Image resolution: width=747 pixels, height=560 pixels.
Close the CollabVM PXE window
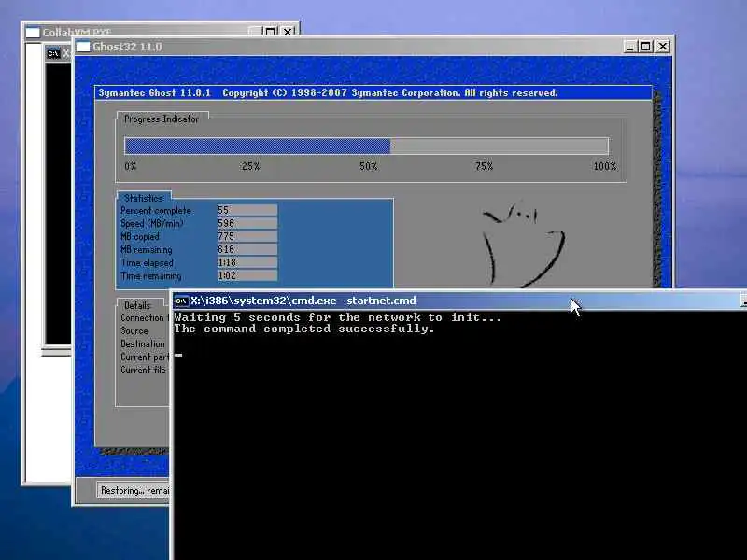coord(288,32)
